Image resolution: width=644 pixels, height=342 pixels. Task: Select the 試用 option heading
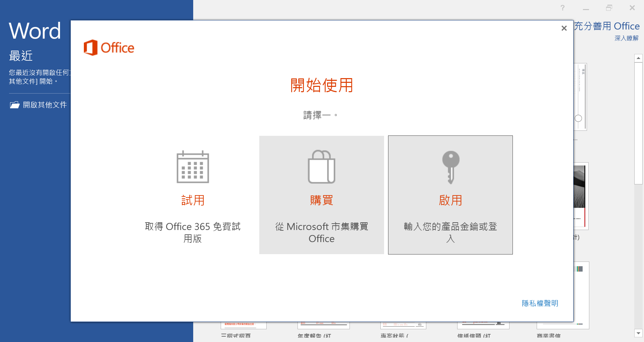tap(193, 200)
